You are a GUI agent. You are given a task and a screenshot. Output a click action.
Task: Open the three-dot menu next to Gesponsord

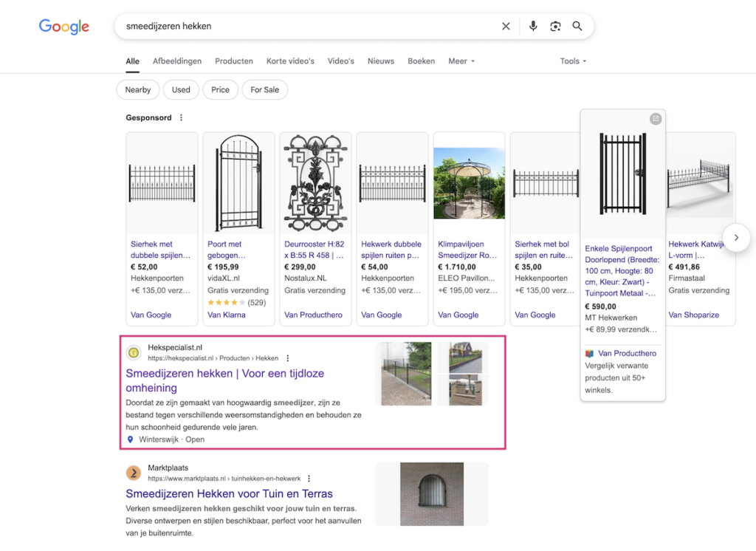(x=182, y=117)
